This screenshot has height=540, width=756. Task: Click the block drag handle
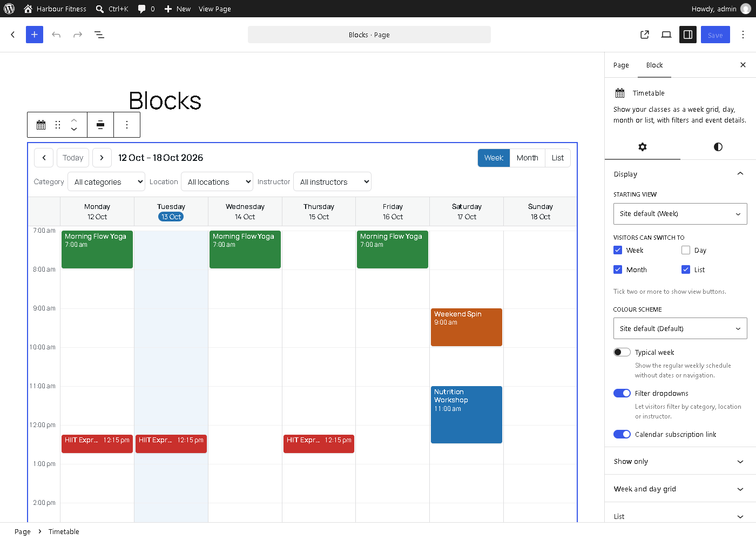58,125
